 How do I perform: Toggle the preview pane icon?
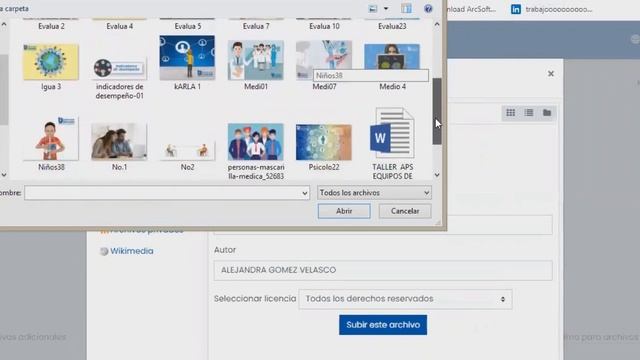[406, 9]
